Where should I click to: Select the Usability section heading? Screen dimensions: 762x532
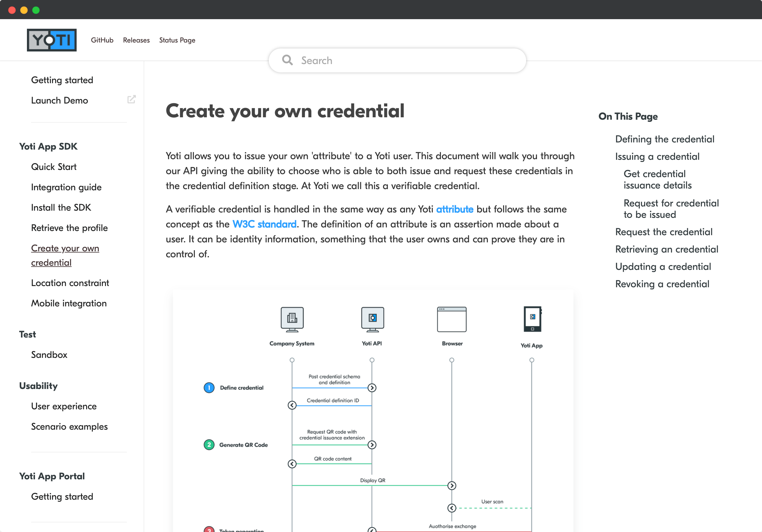point(39,386)
